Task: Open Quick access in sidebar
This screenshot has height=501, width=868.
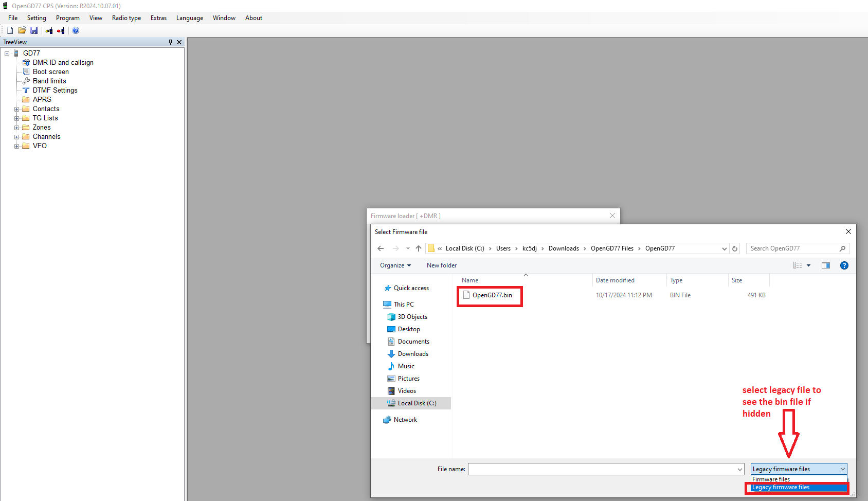Action: pyautogui.click(x=411, y=288)
